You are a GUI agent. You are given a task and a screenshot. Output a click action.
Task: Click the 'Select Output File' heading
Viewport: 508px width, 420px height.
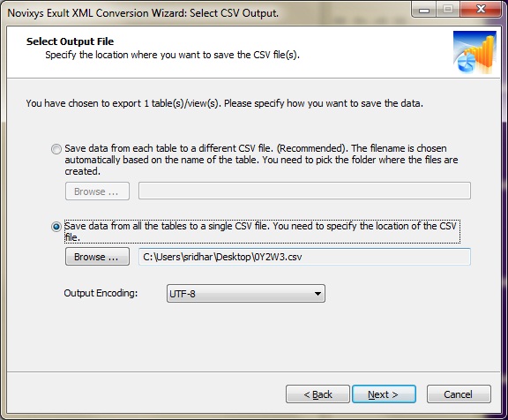(70, 41)
